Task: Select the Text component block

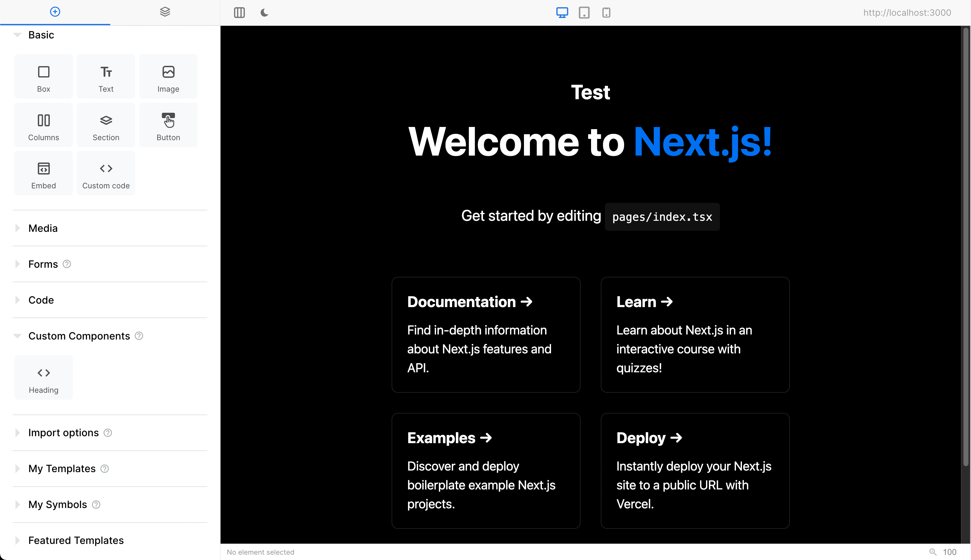Action: tap(106, 76)
